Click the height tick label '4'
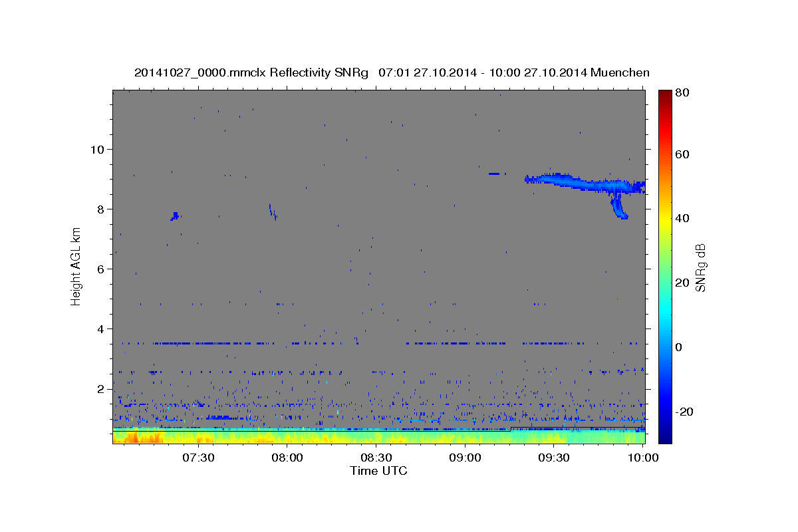 click(100, 329)
